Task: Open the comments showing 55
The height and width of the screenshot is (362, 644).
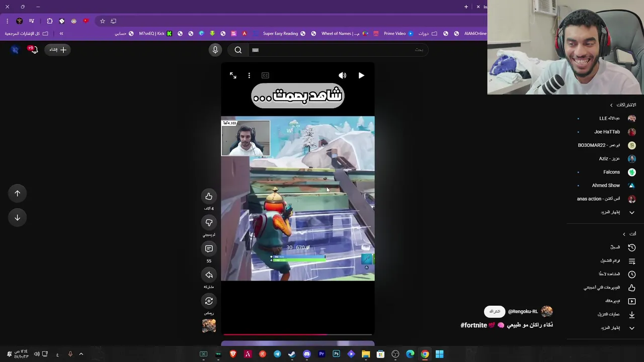Action: click(x=209, y=249)
